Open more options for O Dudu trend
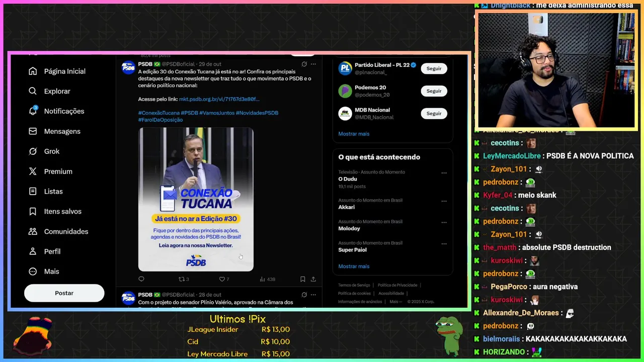The height and width of the screenshot is (362, 644). pyautogui.click(x=444, y=173)
